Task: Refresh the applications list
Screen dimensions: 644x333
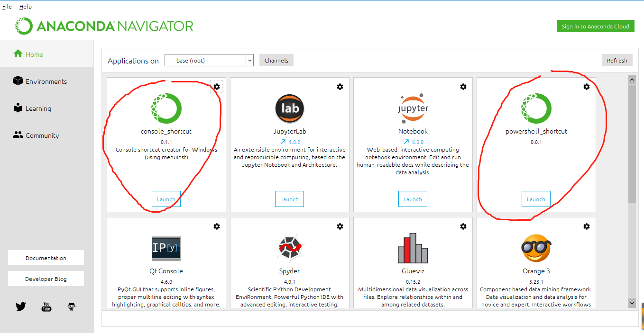Action: coord(617,60)
